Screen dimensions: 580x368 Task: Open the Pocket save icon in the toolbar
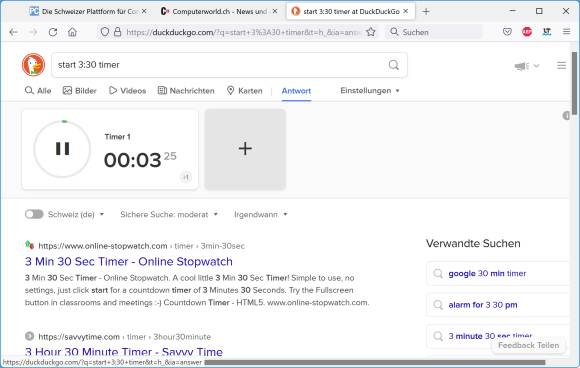pyautogui.click(x=507, y=32)
